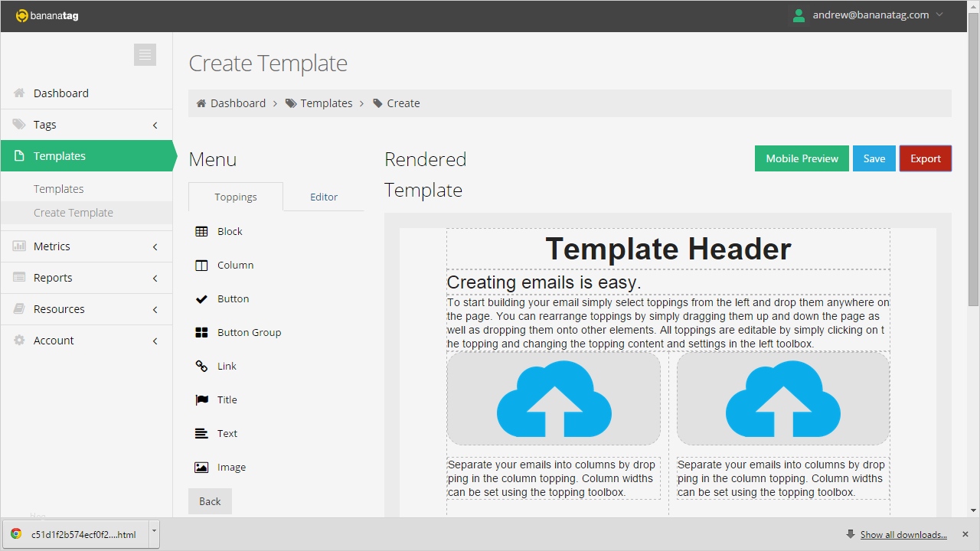The image size is (980, 551).
Task: Switch to the Toppings tab
Action: tap(236, 197)
